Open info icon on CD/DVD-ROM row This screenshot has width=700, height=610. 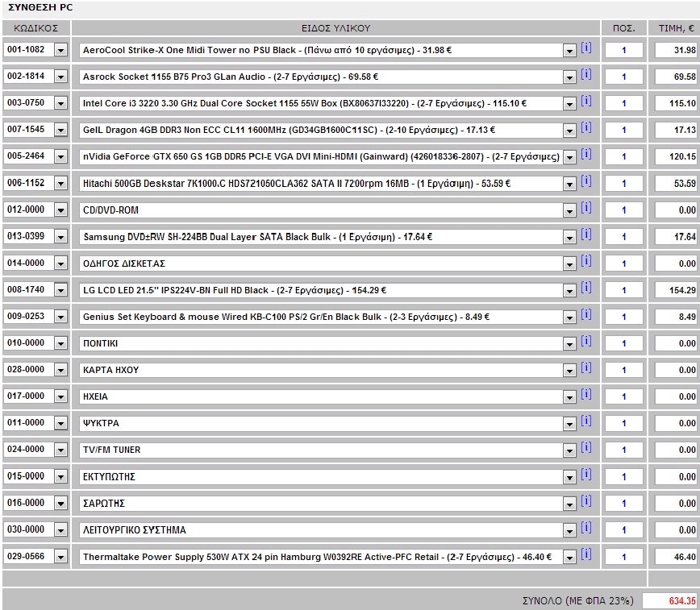[x=586, y=208]
